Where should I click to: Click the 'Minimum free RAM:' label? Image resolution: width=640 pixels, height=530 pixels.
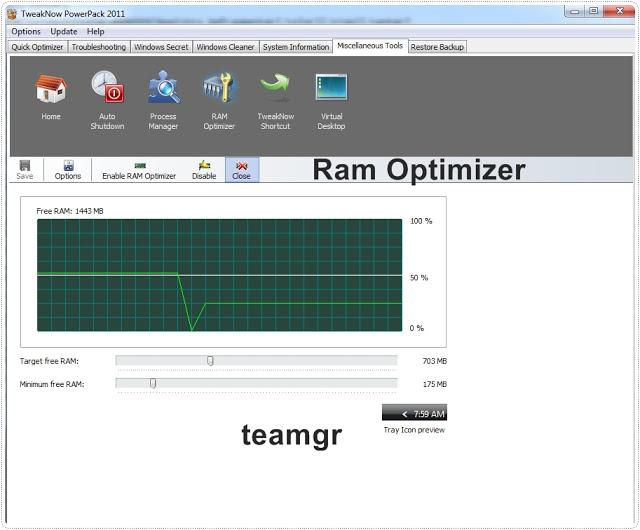click(52, 384)
